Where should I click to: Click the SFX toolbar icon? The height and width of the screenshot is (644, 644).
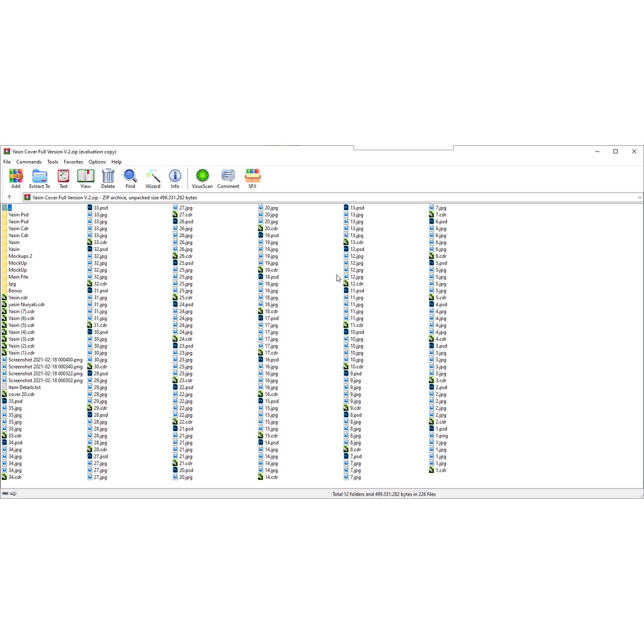point(252,179)
